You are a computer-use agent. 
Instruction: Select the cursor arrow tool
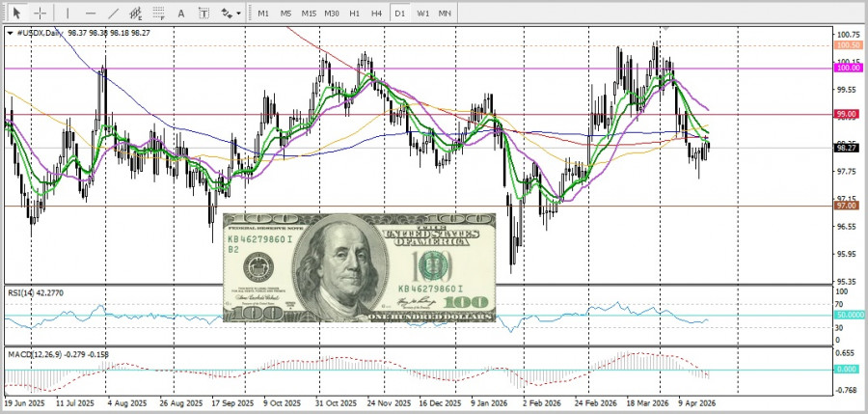pos(16,13)
